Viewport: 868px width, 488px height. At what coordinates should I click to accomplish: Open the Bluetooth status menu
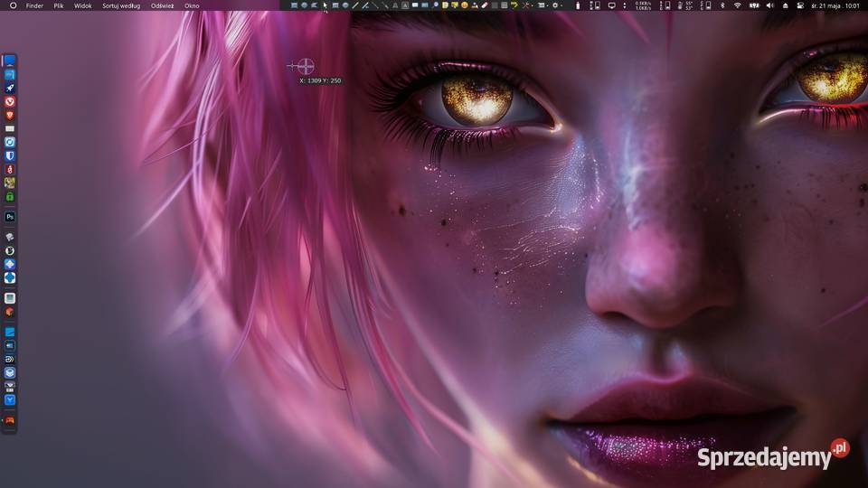pos(722,5)
